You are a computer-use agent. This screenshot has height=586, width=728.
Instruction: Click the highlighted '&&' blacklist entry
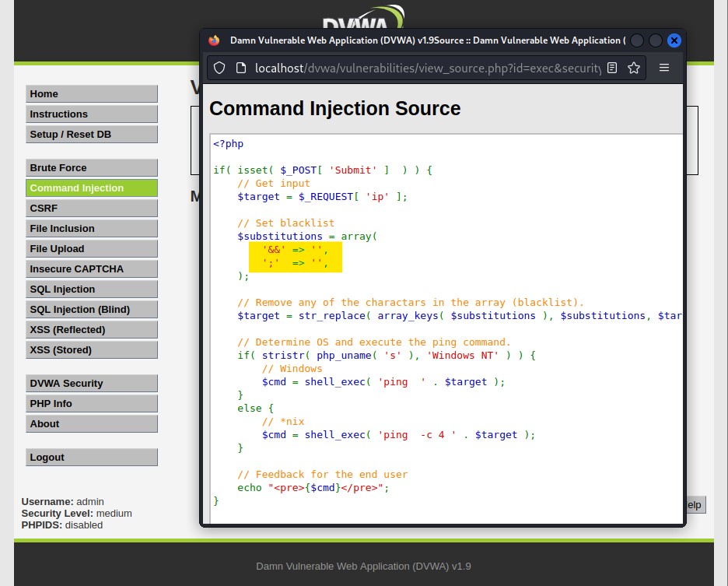tap(296, 250)
